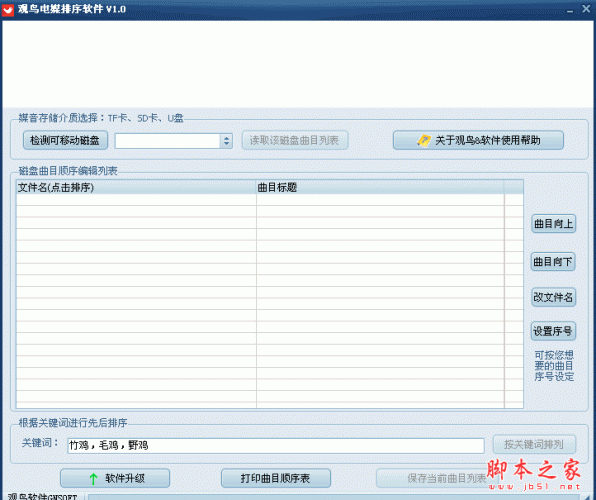Click the 曲目标题 column header

(380, 187)
